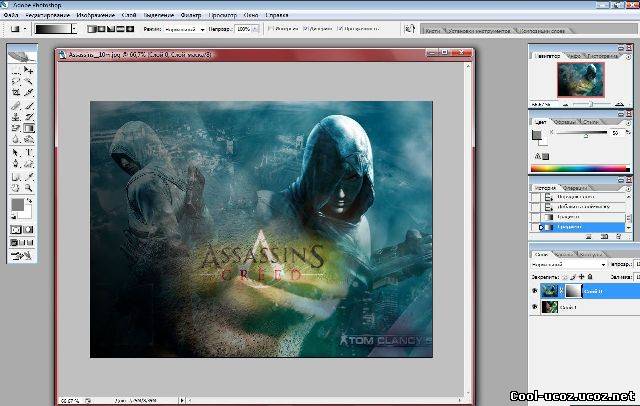This screenshot has width=640, height=406.
Task: Select the Eyedropper tool
Action: tap(28, 177)
